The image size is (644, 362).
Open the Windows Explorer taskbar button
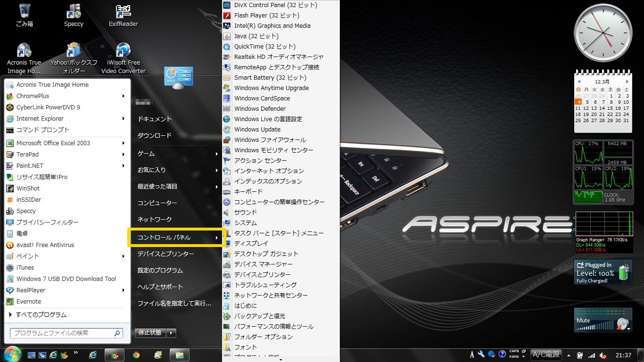tap(180, 355)
